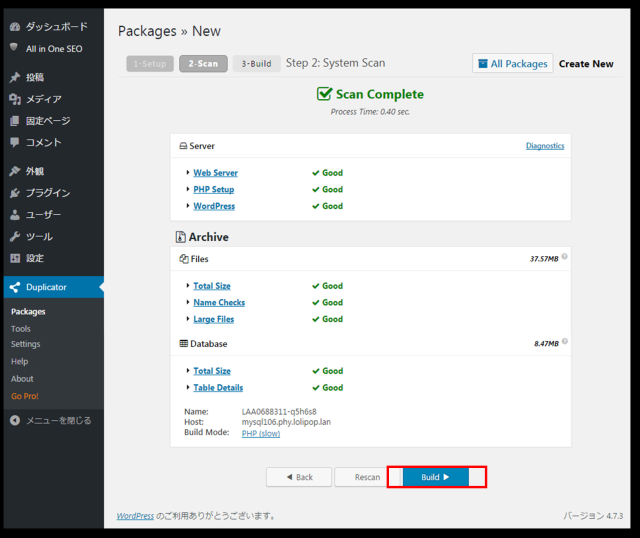
Task: Open the Packages submenu item
Action: 28,311
